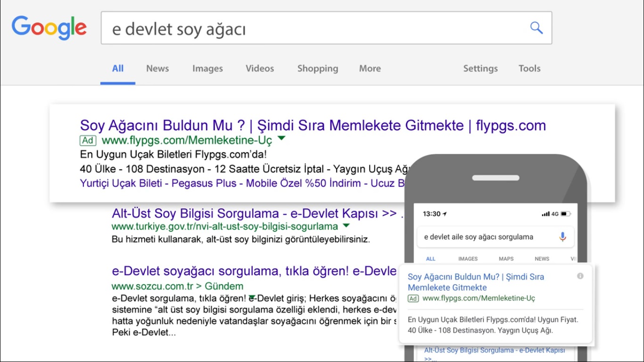Click the ad info icon on the mobile ad
Image resolution: width=644 pixels, height=362 pixels.
(x=580, y=275)
